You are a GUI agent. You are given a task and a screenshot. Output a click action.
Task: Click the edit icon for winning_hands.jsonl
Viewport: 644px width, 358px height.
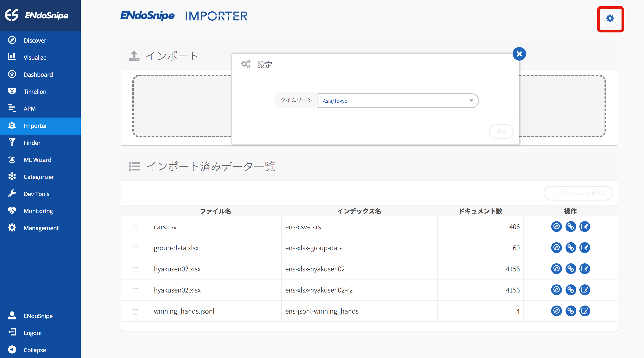click(585, 311)
